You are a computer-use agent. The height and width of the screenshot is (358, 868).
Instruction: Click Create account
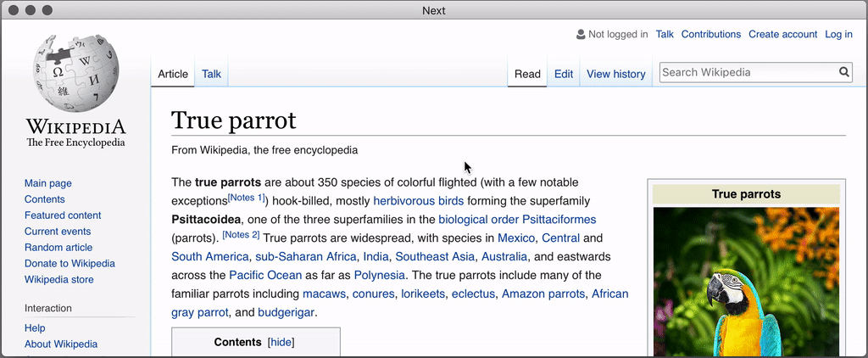tap(782, 35)
